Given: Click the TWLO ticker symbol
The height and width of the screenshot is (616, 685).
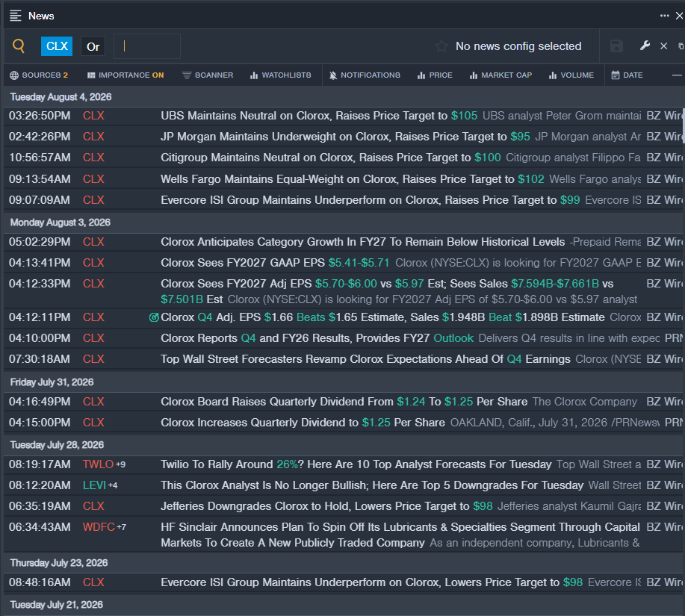Looking at the screenshot, I should 98,464.
